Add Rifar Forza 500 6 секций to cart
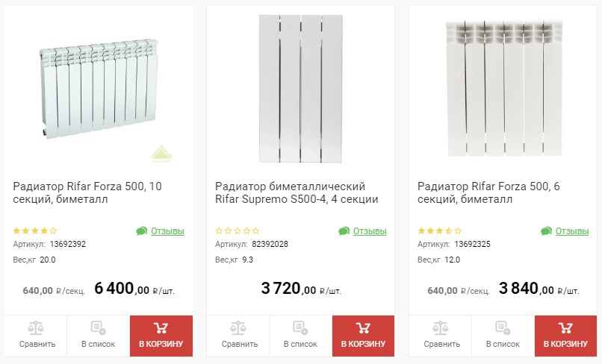Screen dimensions: 602x364 [x=565, y=336]
